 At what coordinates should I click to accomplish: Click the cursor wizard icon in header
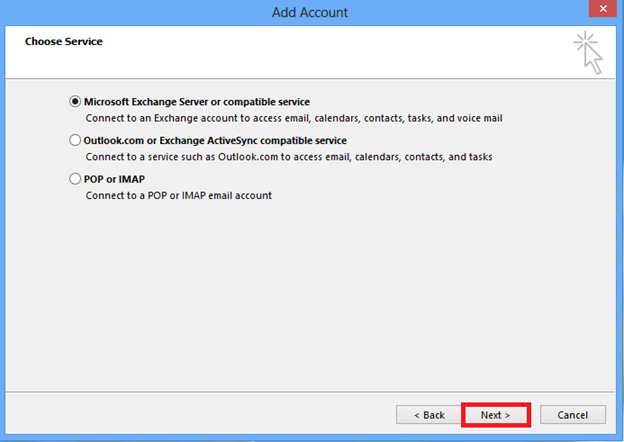pyautogui.click(x=589, y=53)
